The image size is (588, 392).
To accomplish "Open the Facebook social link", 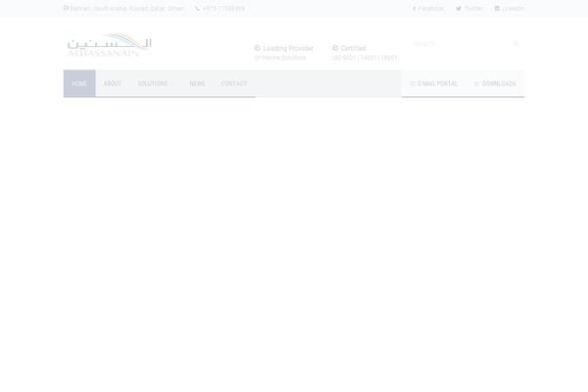I will point(428,8).
